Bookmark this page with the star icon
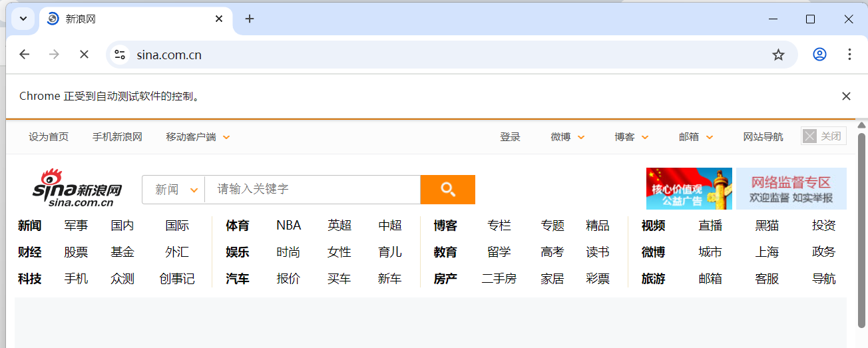868x348 pixels. pyautogui.click(x=778, y=55)
